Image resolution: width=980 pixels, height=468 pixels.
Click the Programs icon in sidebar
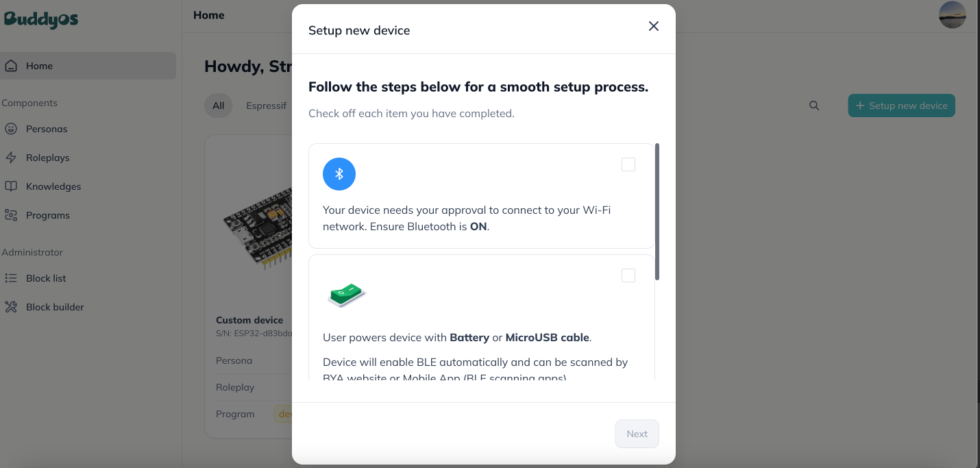[11, 215]
